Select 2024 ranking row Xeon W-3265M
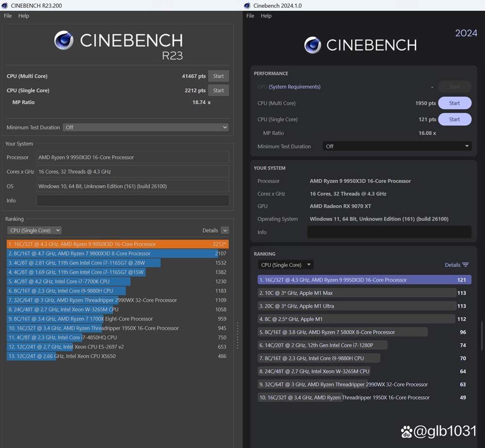This screenshot has height=448, width=485. pyautogui.click(x=364, y=371)
